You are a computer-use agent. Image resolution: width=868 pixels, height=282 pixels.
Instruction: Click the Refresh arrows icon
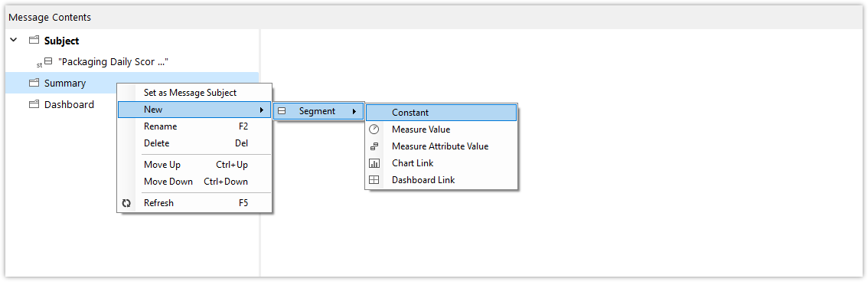click(126, 203)
